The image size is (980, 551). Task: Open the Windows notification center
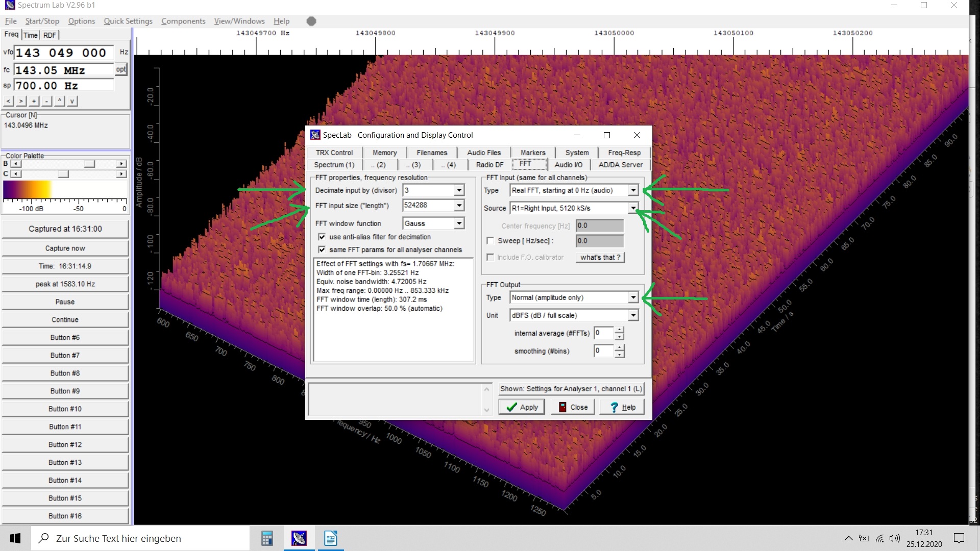click(959, 538)
